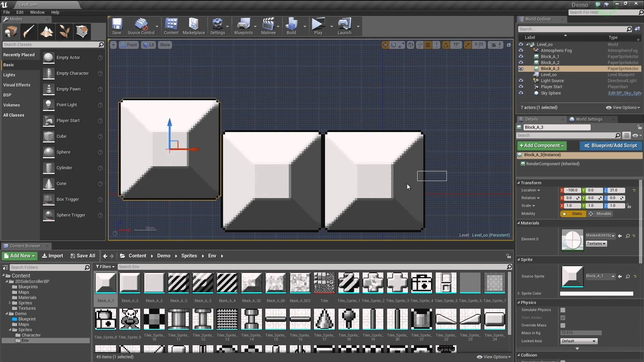Toggle scale snapping icon in viewport
The image size is (644, 362).
(468, 45)
